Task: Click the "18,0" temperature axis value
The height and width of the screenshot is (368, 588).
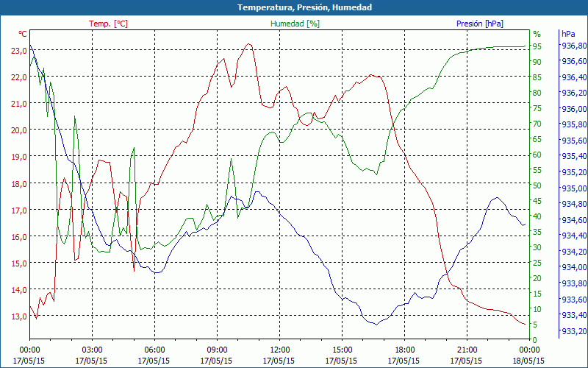Action: tap(19, 183)
